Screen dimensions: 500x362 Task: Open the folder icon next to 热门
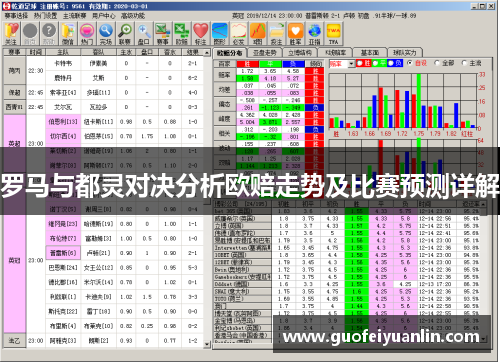[x=68, y=33]
